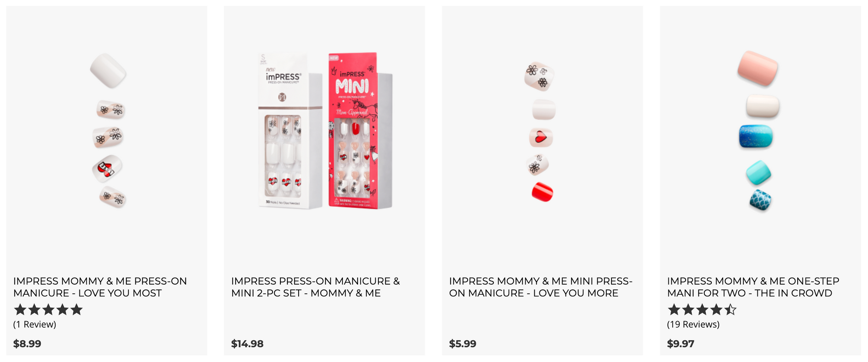Click the plain white nail in Love You Most
Screen dimensions: 868x362
coord(108,70)
